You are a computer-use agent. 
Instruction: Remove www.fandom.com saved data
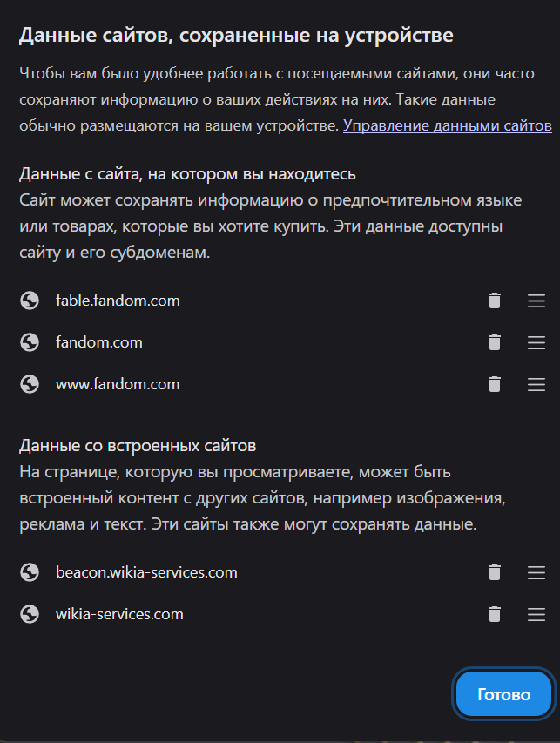tap(494, 384)
